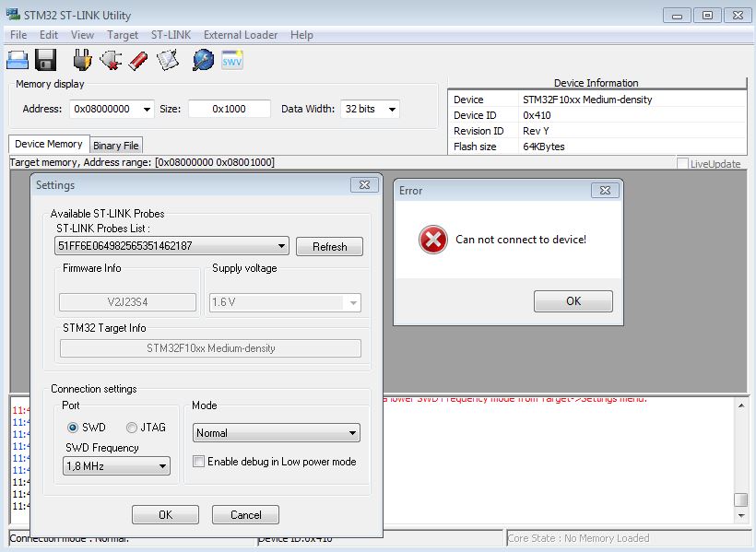
Task: Click the Program verify icon
Action: (168, 61)
